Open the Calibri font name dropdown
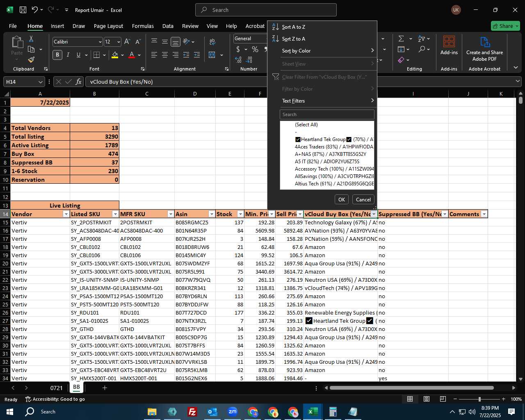 tap(100, 42)
